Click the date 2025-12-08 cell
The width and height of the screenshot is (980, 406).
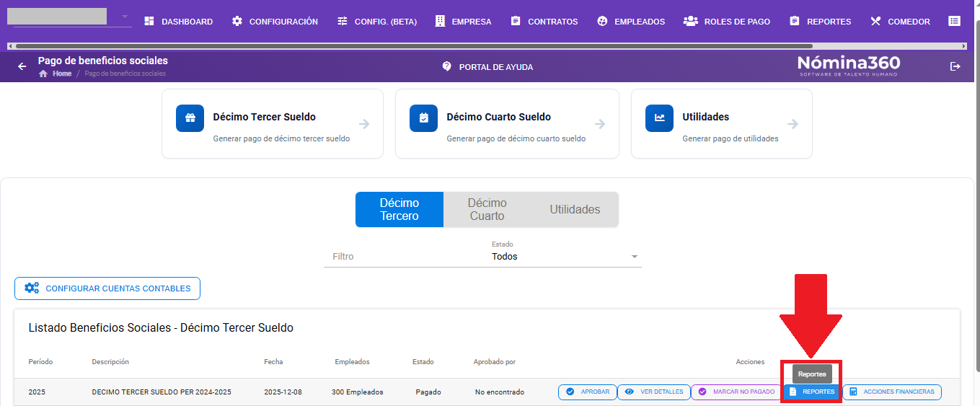(x=283, y=392)
